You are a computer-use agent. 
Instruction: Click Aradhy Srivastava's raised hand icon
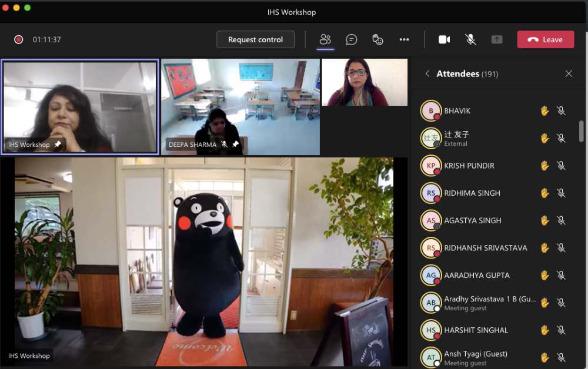(544, 303)
